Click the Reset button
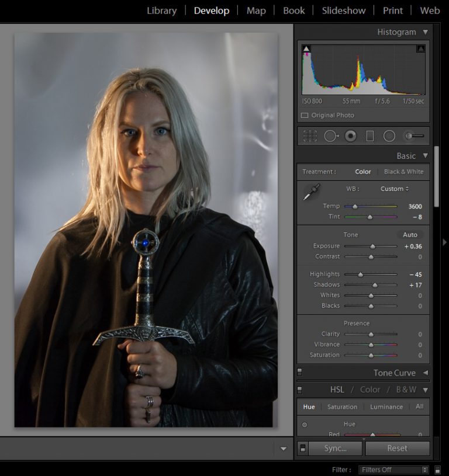This screenshot has width=449, height=476. tap(397, 448)
